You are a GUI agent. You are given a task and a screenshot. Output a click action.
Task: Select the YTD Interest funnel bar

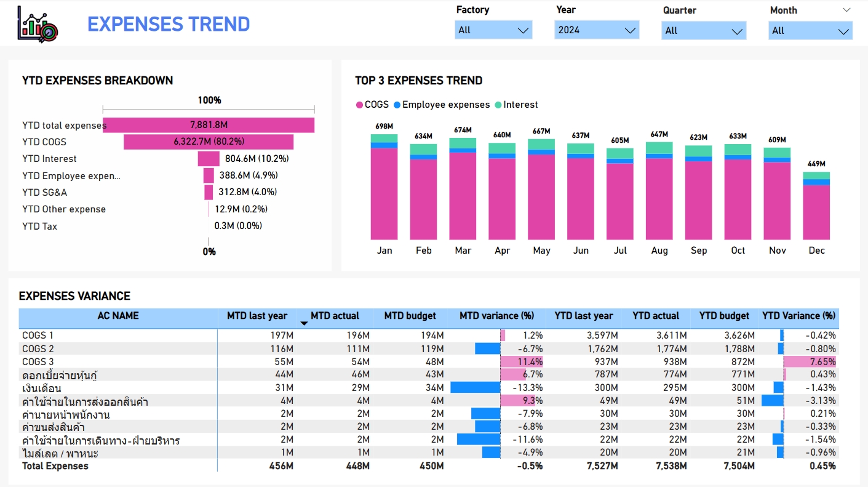click(x=209, y=159)
